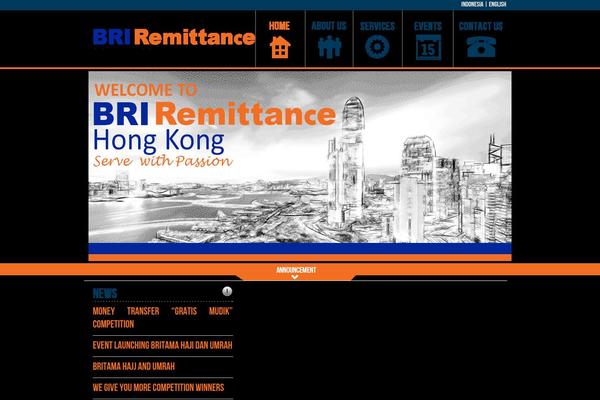Switch language to Indonesia
Image resolution: width=600 pixels, height=400 pixels.
tap(472, 4)
